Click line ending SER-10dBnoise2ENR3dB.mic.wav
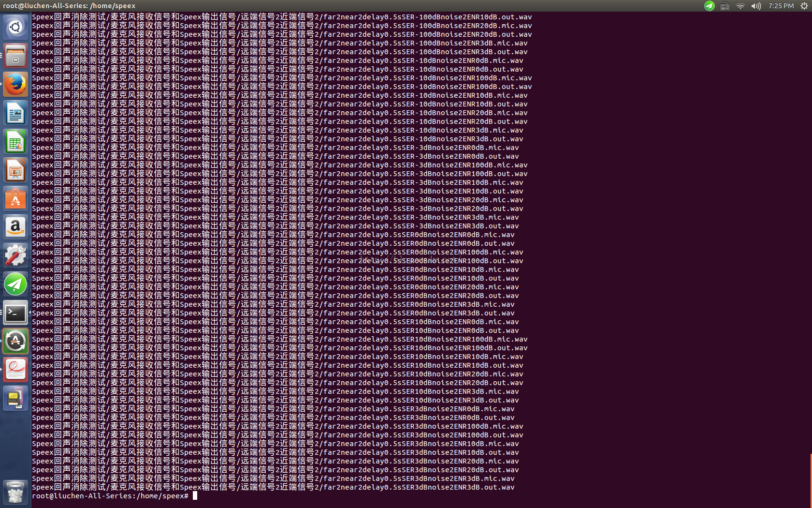This screenshot has width=812, height=508. [277, 130]
